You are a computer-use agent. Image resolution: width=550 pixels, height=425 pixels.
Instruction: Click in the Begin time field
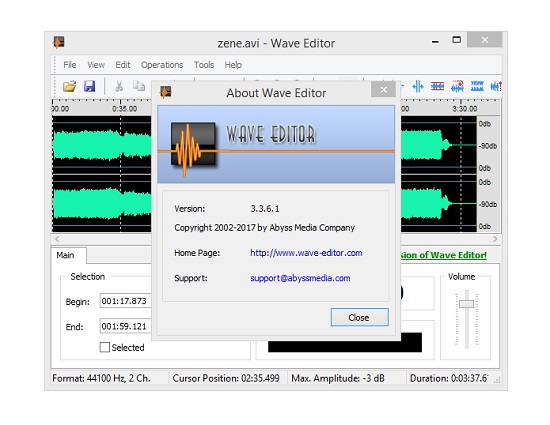pyautogui.click(x=126, y=301)
